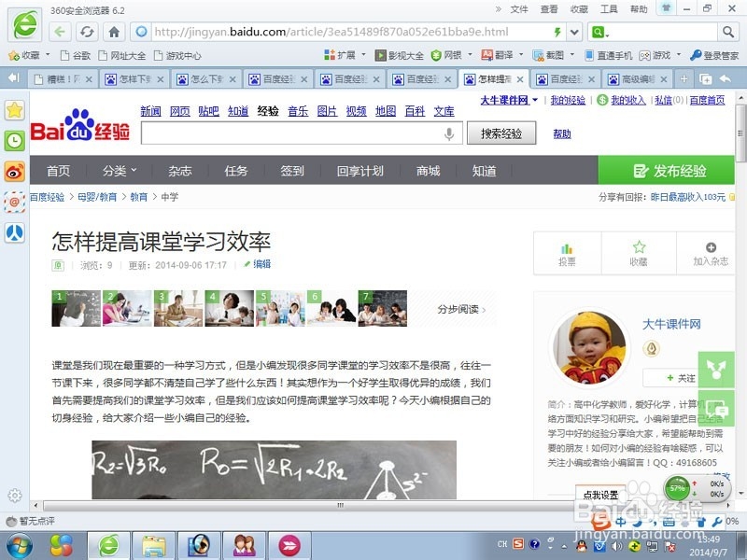The image size is (747, 560).
Task: Open a new browser tab with plus
Action: (684, 79)
